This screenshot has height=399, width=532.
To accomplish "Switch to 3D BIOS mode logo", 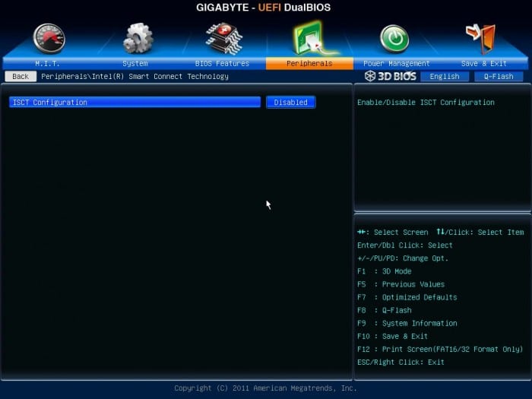I will [x=391, y=76].
